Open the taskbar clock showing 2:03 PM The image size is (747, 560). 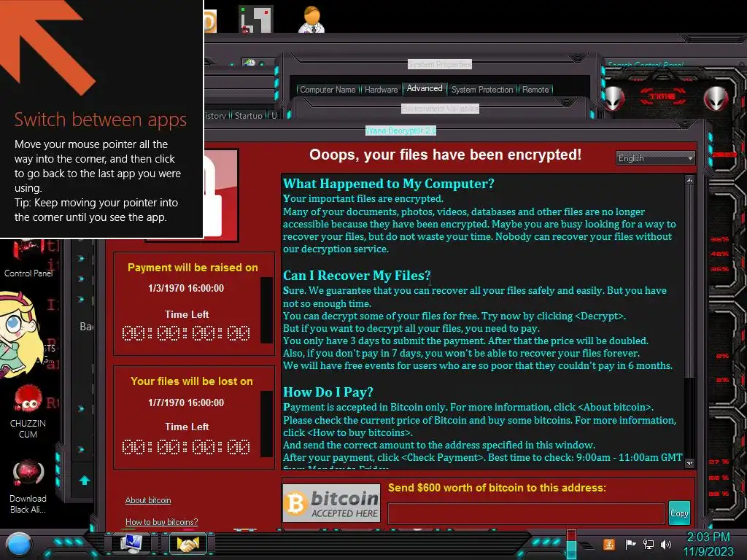pos(708,544)
